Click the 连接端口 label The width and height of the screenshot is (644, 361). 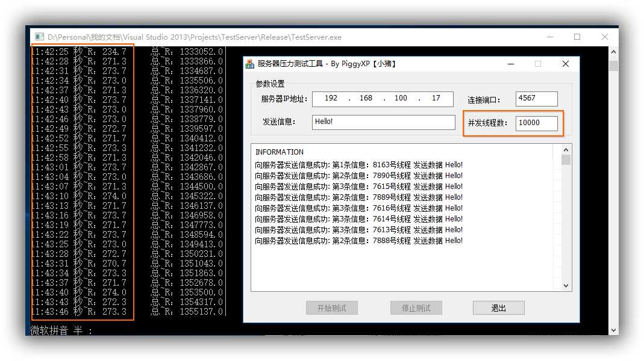point(484,100)
